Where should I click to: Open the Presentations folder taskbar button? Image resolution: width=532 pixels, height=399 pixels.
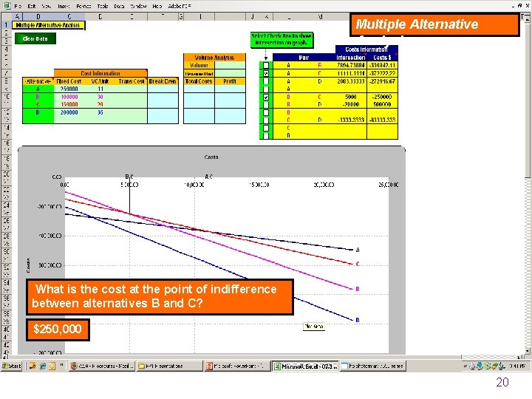(169, 366)
